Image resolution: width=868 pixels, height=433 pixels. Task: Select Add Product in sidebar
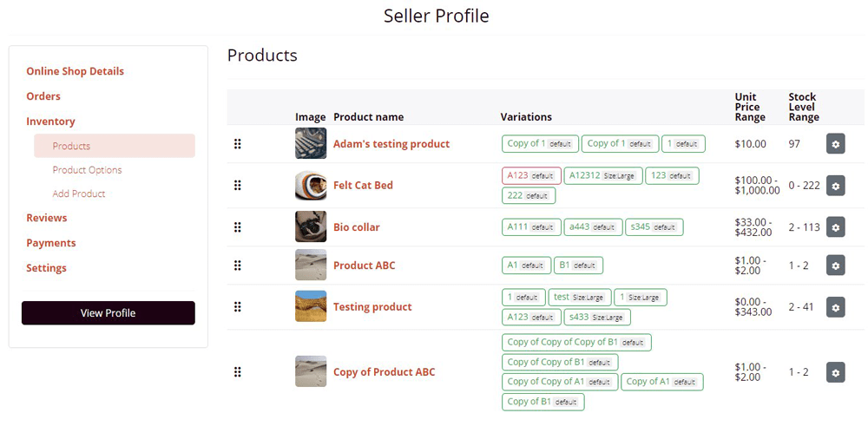(x=79, y=194)
